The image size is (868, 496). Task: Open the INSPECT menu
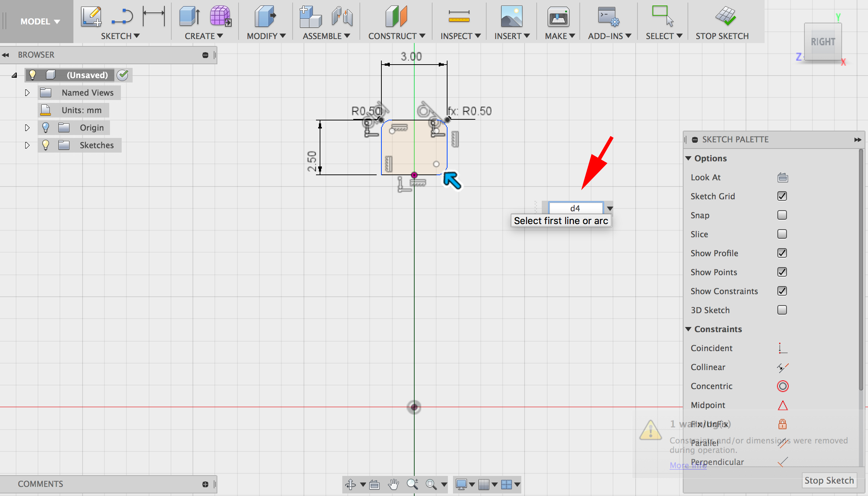click(461, 36)
